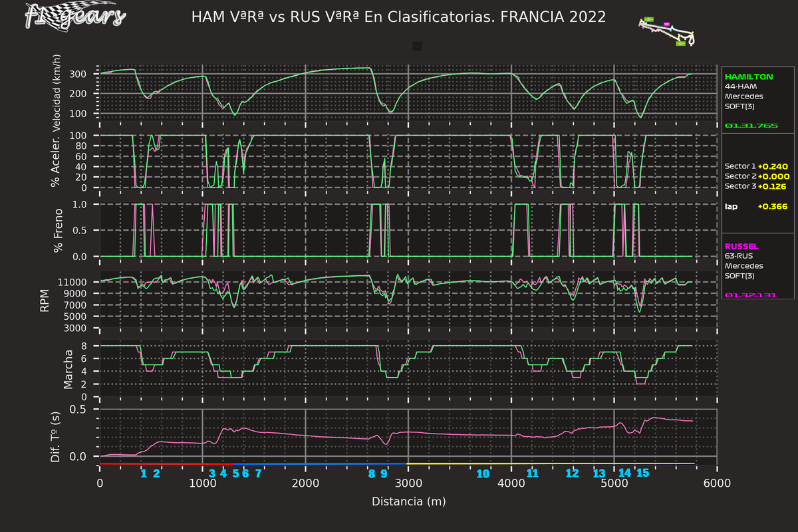
Task: Click the red sector 1 distance bar
Action: pyautogui.click(x=166, y=464)
